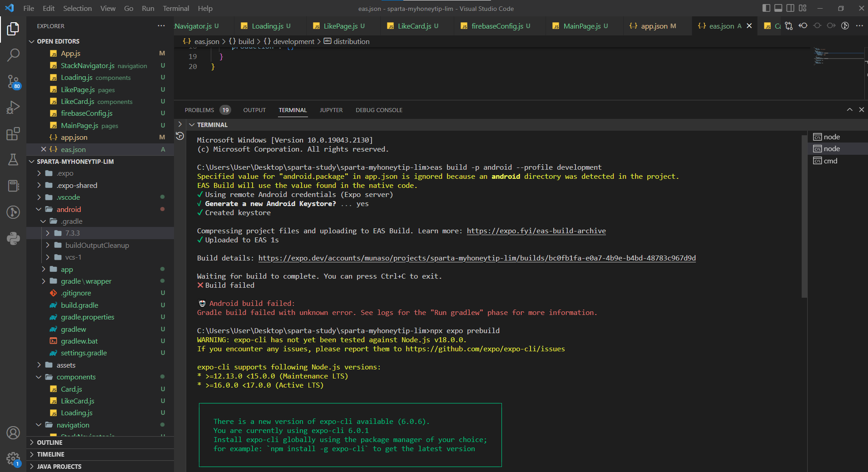
Task: Open editor More Actions ellipsis
Action: pyautogui.click(x=859, y=26)
